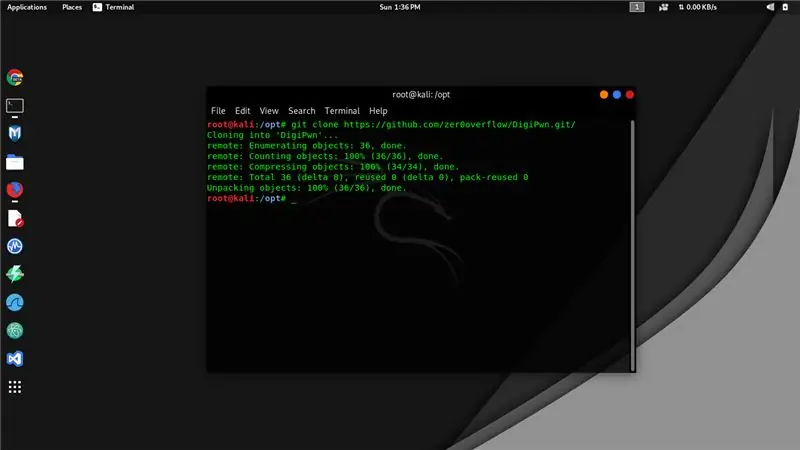Click the last root@kali:/opt# prompt line
The width and height of the screenshot is (800, 450).
pyautogui.click(x=252, y=198)
